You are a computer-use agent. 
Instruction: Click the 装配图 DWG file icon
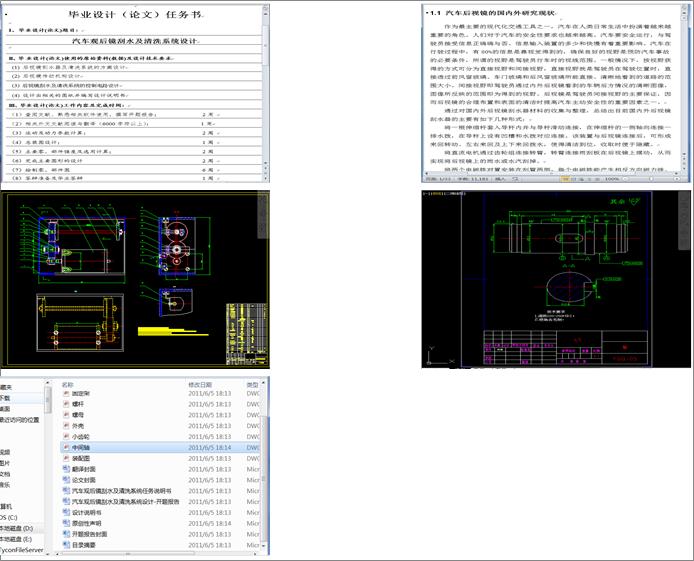coord(66,458)
